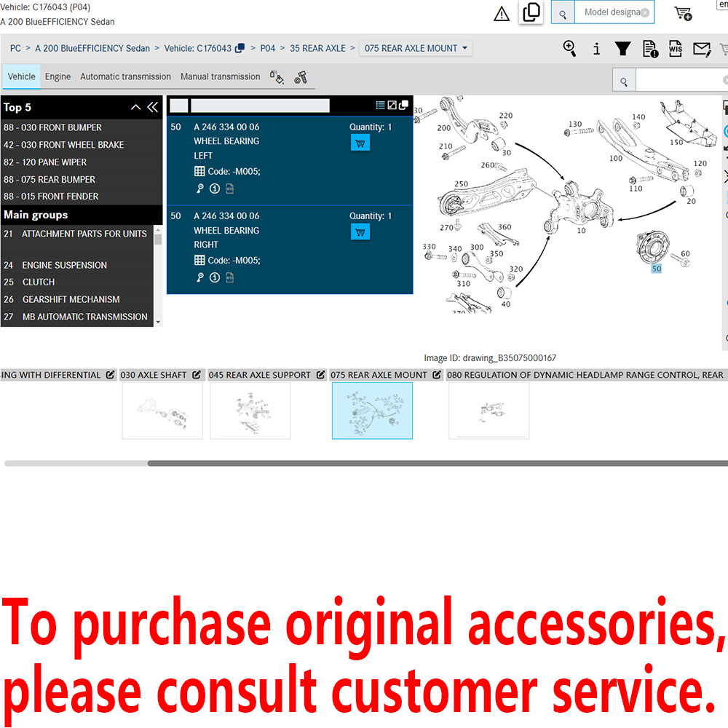Image resolution: width=728 pixels, height=728 pixels.
Task: Switch parts list to list view icon
Action: [x=380, y=105]
